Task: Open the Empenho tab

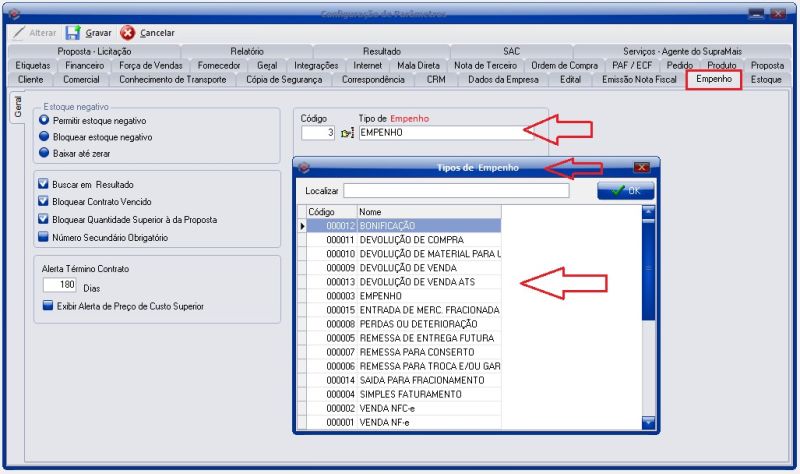Action: pos(713,80)
